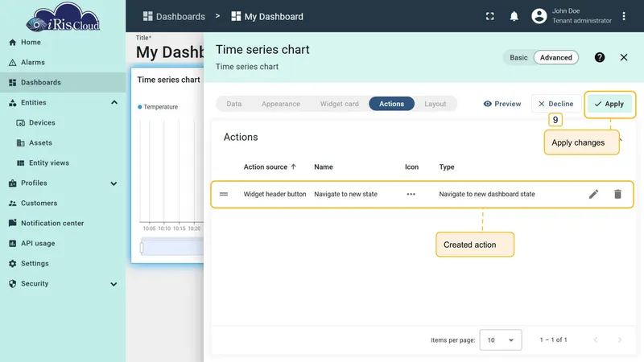
Task: Close the Time series chart editor
Action: coord(624,57)
